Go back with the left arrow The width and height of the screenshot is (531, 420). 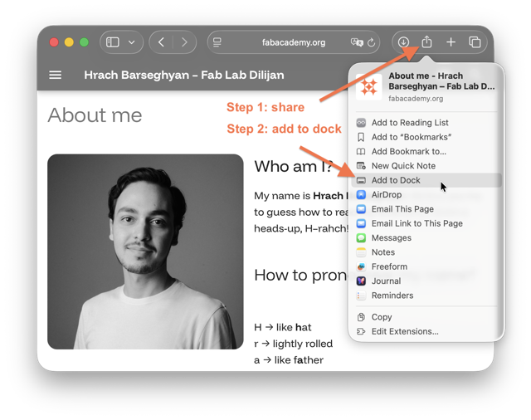pyautogui.click(x=161, y=42)
